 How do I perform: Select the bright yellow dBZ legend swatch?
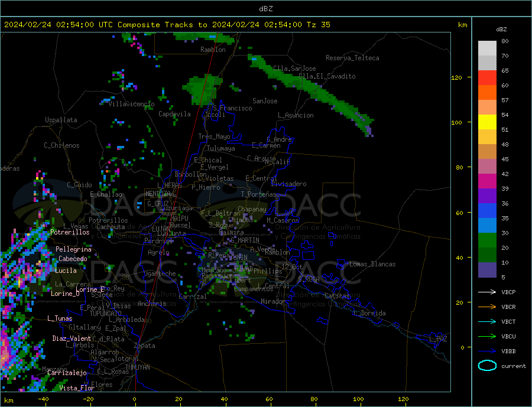pos(487,122)
